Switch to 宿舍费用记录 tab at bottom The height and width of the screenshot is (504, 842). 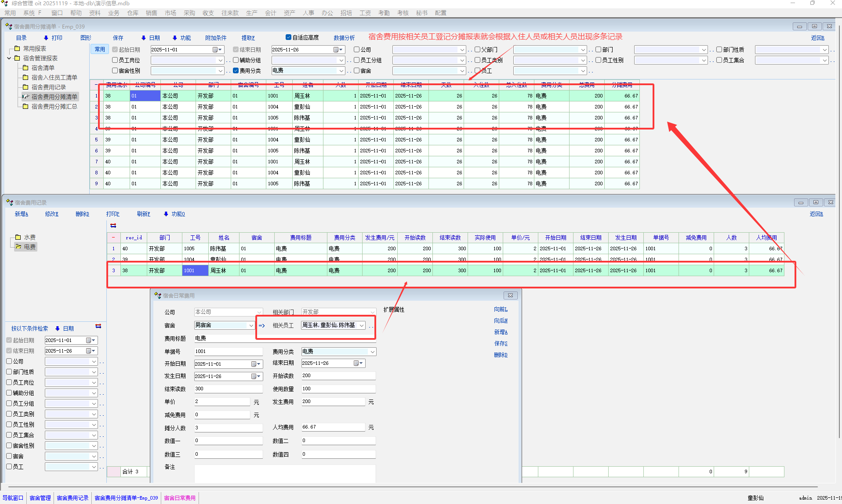pyautogui.click(x=73, y=498)
